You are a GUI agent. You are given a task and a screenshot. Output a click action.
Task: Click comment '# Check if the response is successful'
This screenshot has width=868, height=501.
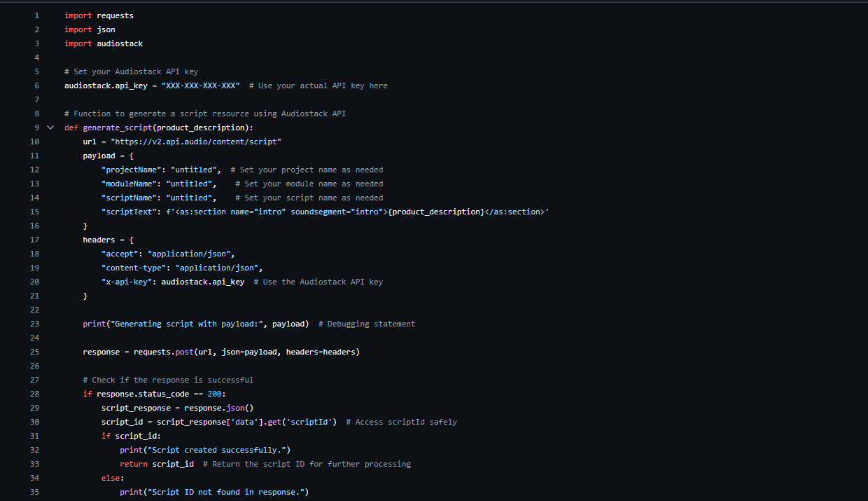pyautogui.click(x=168, y=380)
